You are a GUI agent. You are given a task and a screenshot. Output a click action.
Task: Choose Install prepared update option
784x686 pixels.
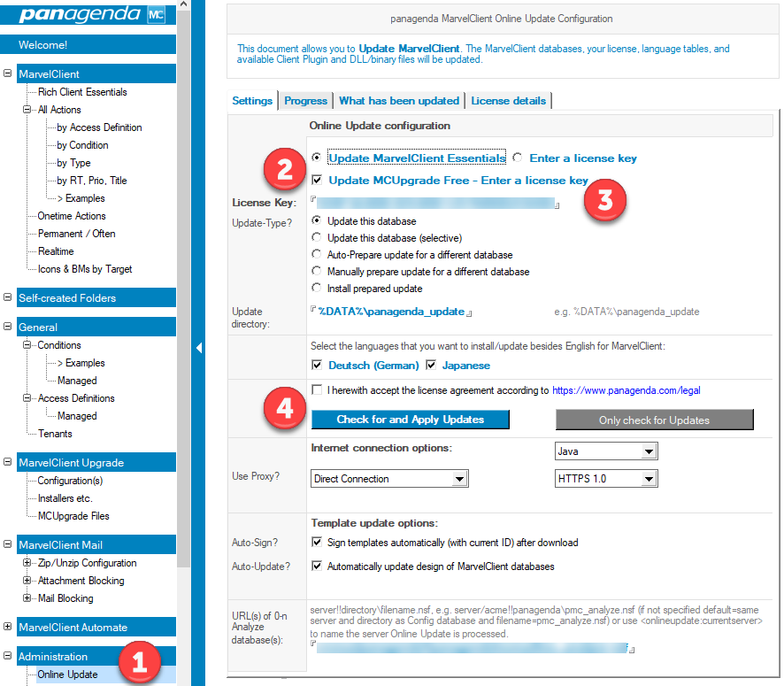pos(316,288)
